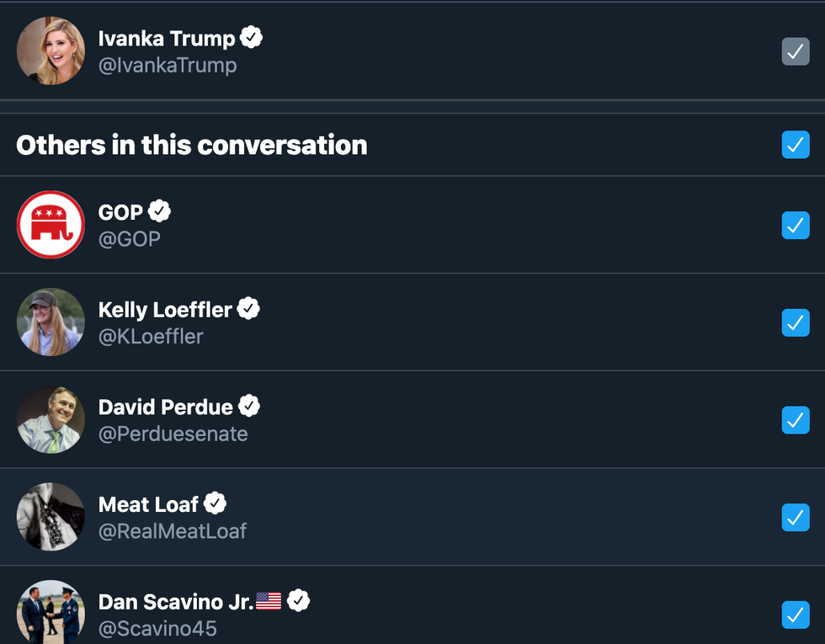
Task: Click the verified badge beside Meat Loaf
Action: tap(216, 503)
